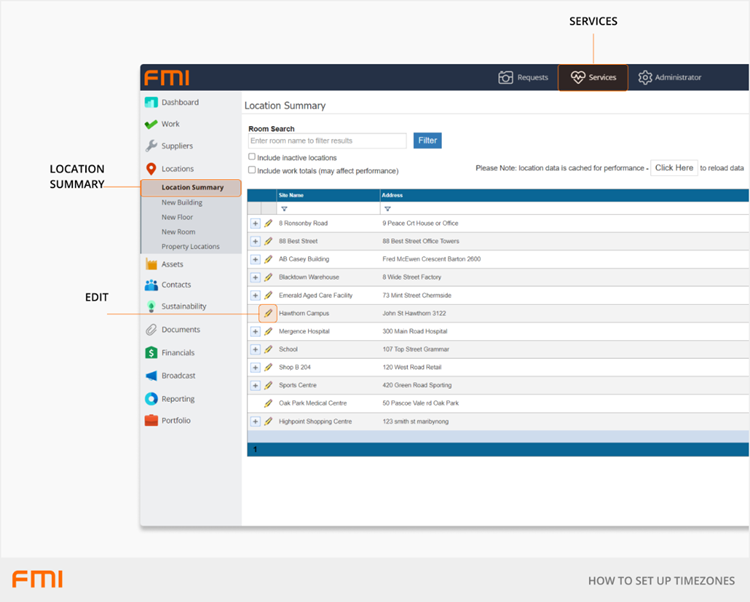
Task: Enable Include inactive locations checkbox
Action: tap(252, 157)
